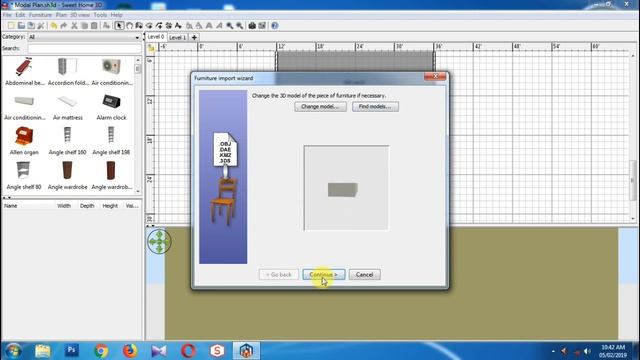This screenshot has width=640, height=360.
Task: Select the Create polylines tool
Action: tap(159, 26)
